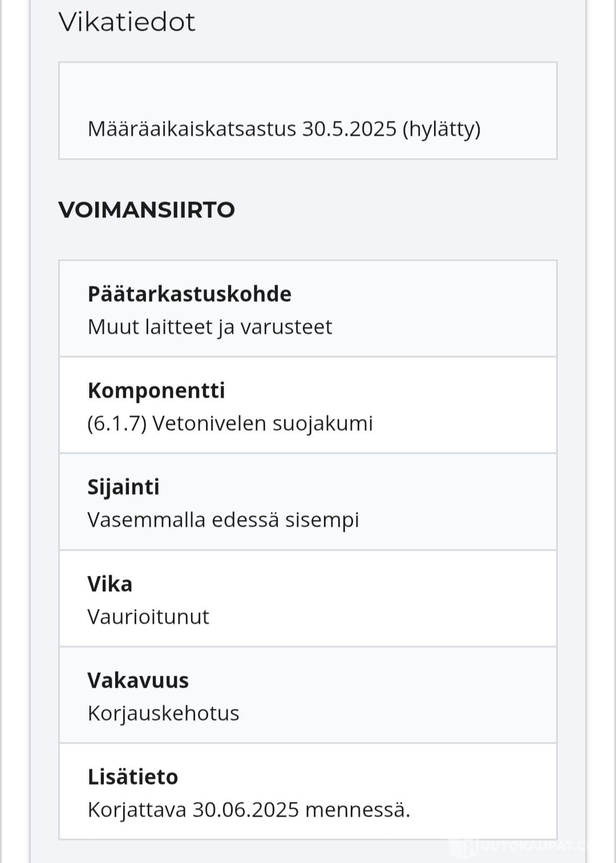
Task: Click the Sijainti label
Action: click(x=123, y=487)
